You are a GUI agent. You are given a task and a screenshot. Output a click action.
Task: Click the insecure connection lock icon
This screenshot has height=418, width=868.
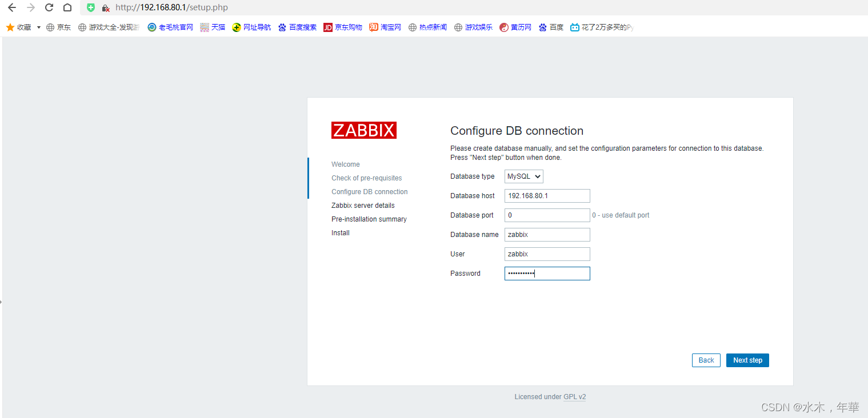pyautogui.click(x=106, y=8)
